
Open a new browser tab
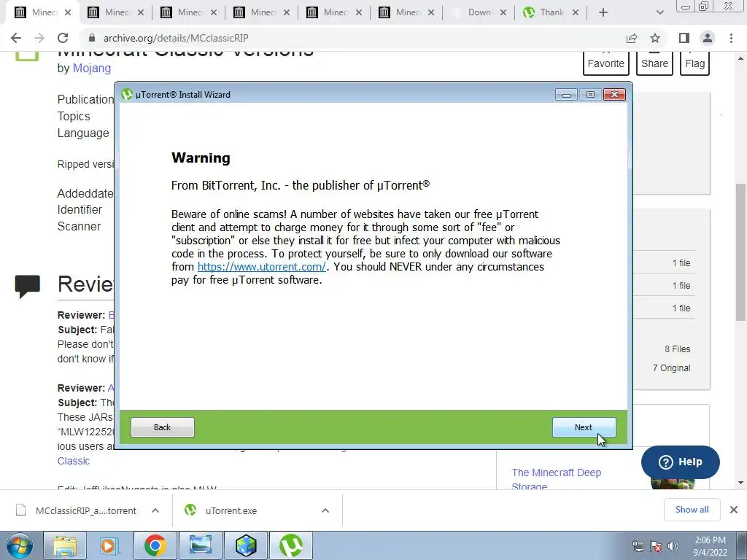(603, 12)
